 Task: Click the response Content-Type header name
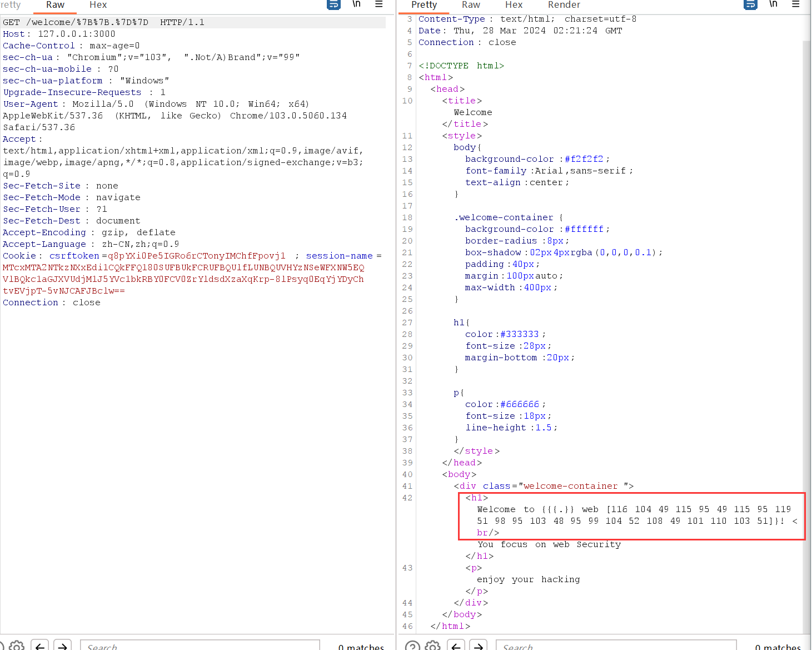452,19
